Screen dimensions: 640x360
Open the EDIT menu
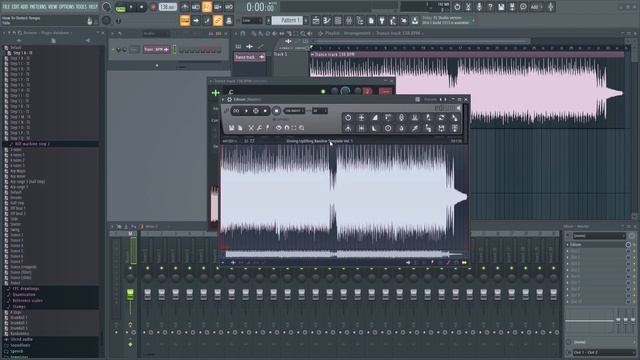coord(16,7)
